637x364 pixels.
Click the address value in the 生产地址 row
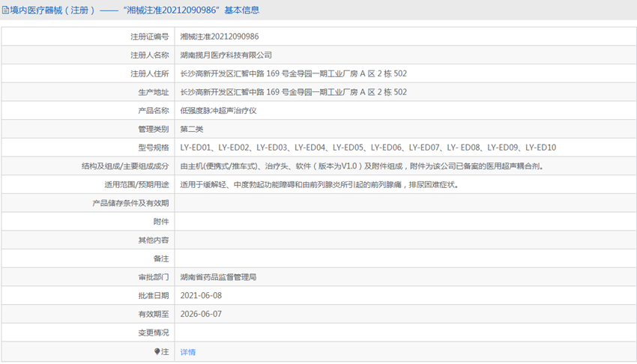coord(293,92)
